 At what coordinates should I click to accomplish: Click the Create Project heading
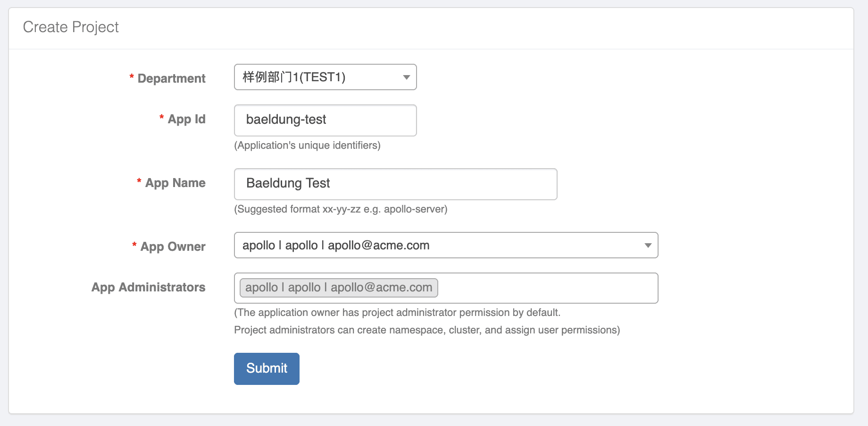71,27
